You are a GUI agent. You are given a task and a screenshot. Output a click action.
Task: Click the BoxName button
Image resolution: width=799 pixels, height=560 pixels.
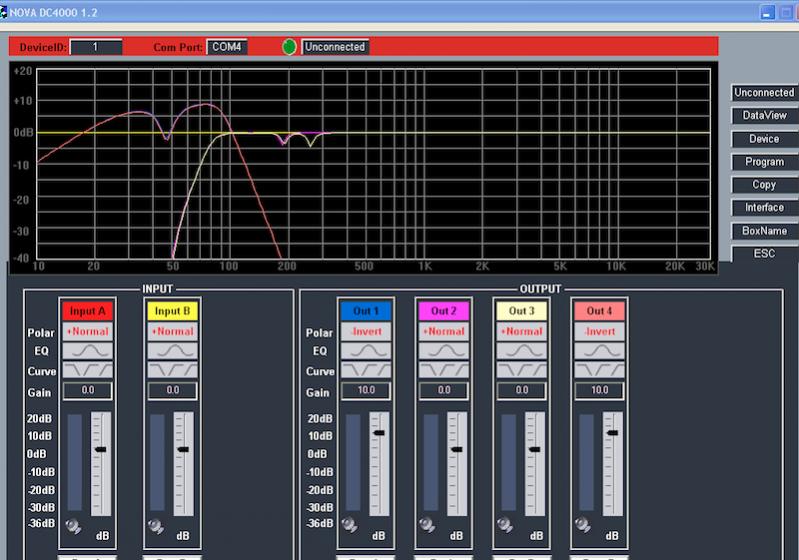764,231
